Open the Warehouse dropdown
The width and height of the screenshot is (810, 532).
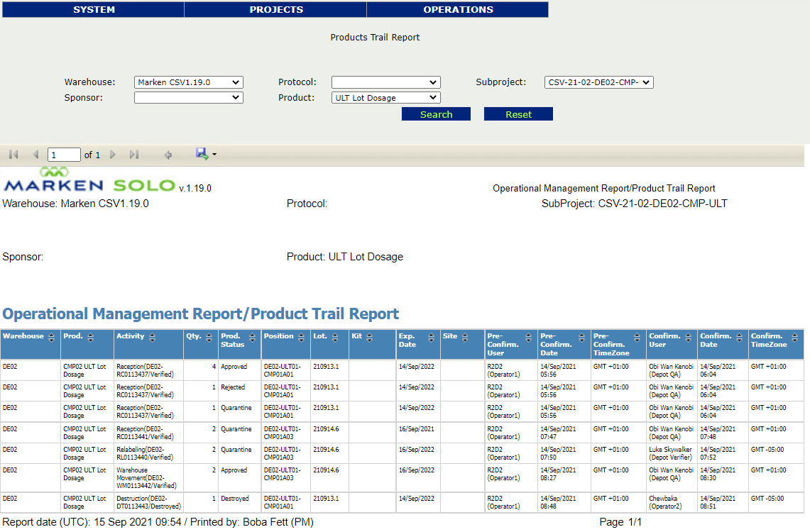point(189,82)
